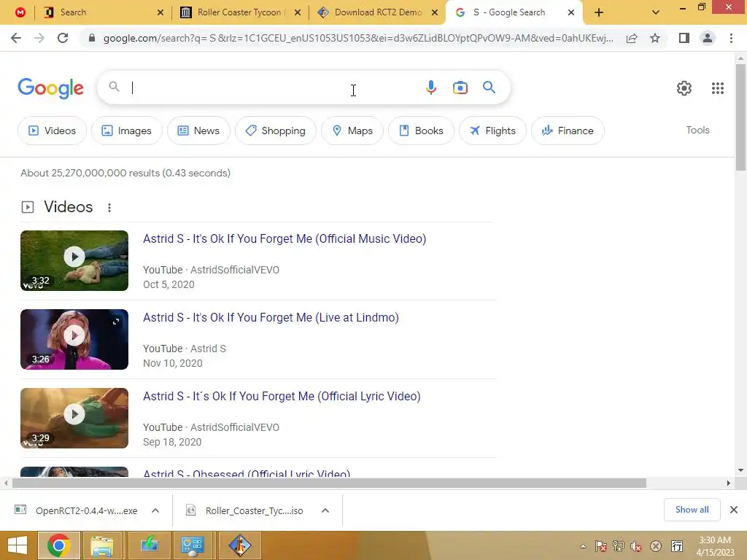
Task: Click the vertical page scrollbar thumb
Action: pyautogui.click(x=740, y=117)
